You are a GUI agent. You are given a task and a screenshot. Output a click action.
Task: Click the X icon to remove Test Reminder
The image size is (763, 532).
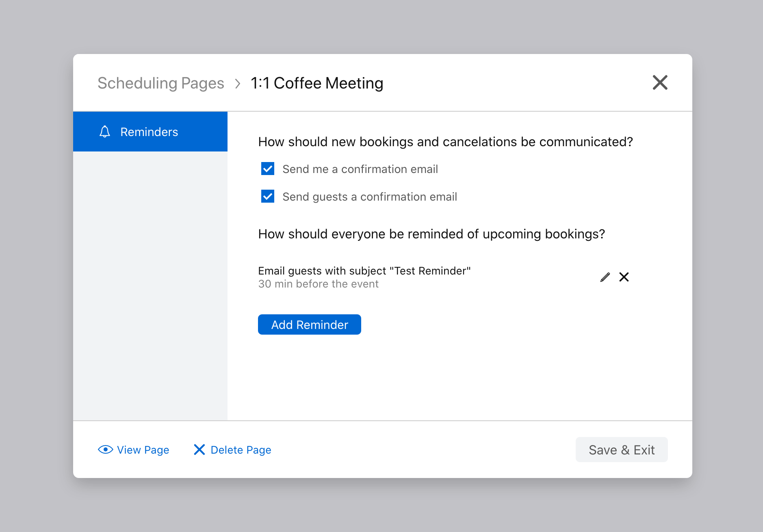click(624, 277)
